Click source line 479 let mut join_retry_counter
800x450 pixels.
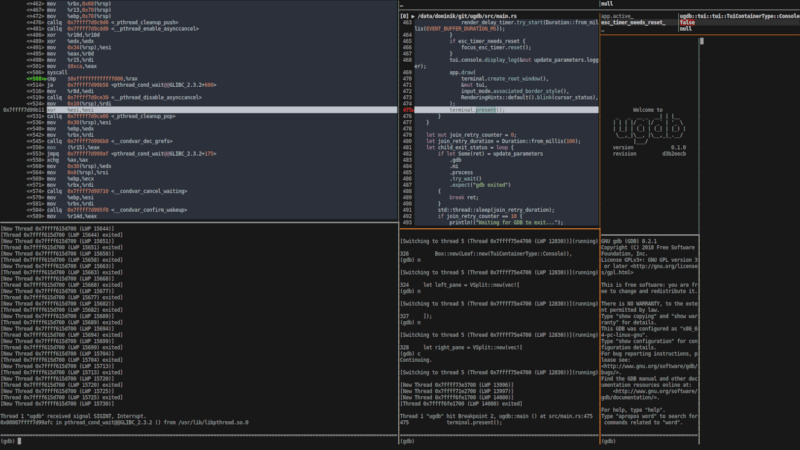point(471,135)
